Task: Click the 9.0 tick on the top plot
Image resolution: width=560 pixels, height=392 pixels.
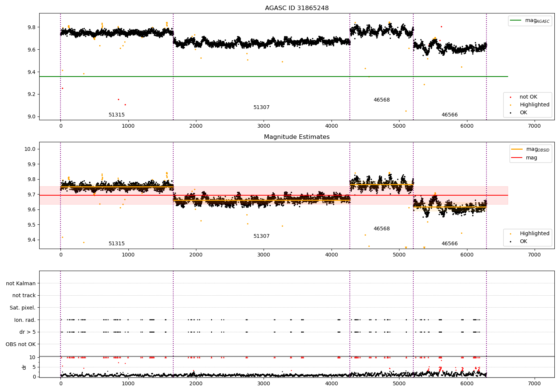Action: 32,116
